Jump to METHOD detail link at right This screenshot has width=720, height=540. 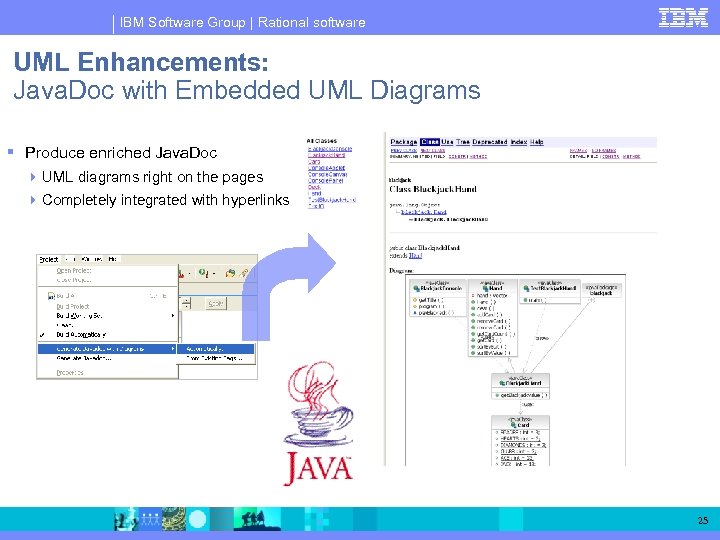[x=631, y=157]
